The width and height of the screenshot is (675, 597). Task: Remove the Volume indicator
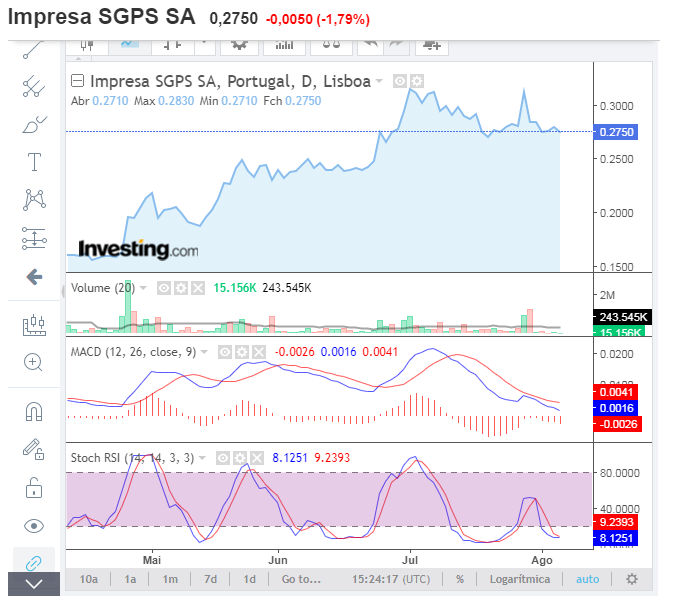tap(198, 288)
